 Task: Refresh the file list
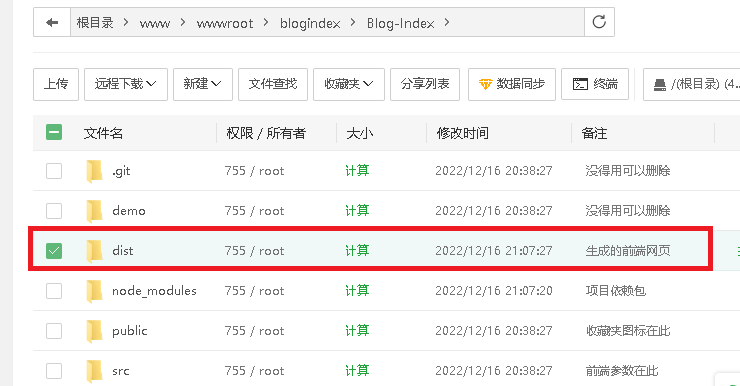tap(599, 22)
